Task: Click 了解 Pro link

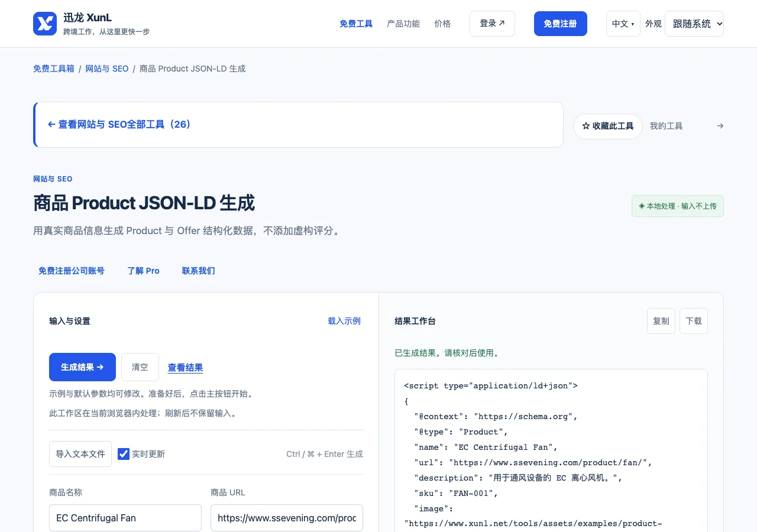Action: pos(144,271)
